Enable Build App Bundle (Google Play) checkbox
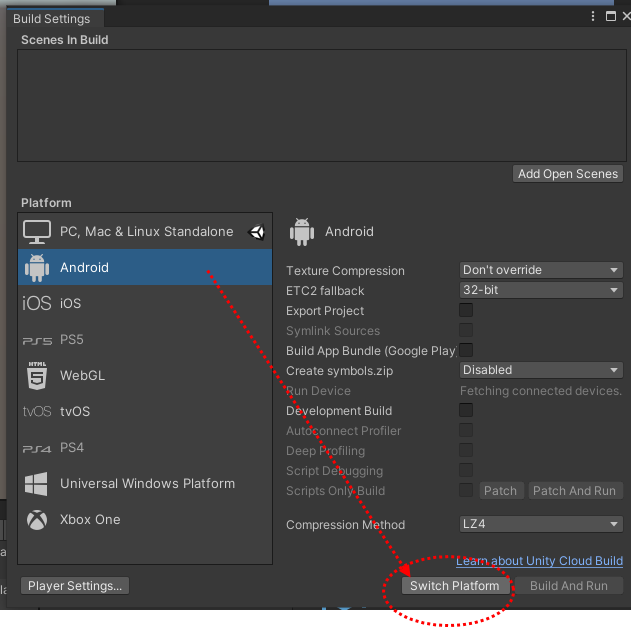 pyautogui.click(x=466, y=350)
